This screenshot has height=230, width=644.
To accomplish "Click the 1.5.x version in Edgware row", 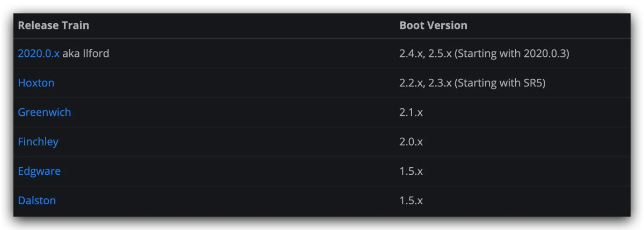I will point(411,172).
